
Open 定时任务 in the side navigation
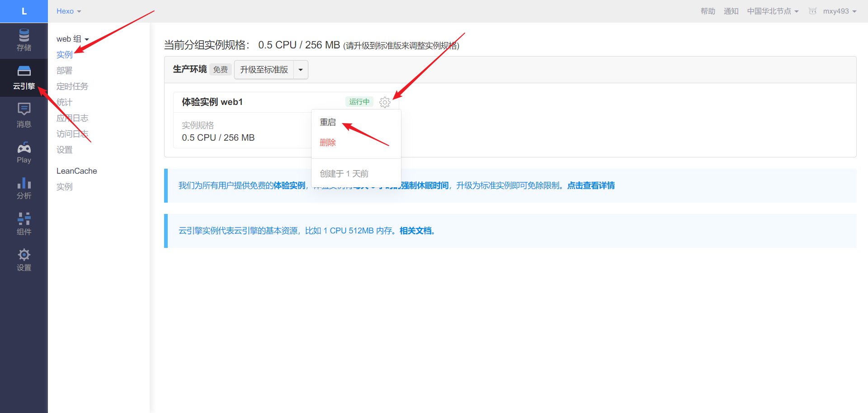(72, 86)
